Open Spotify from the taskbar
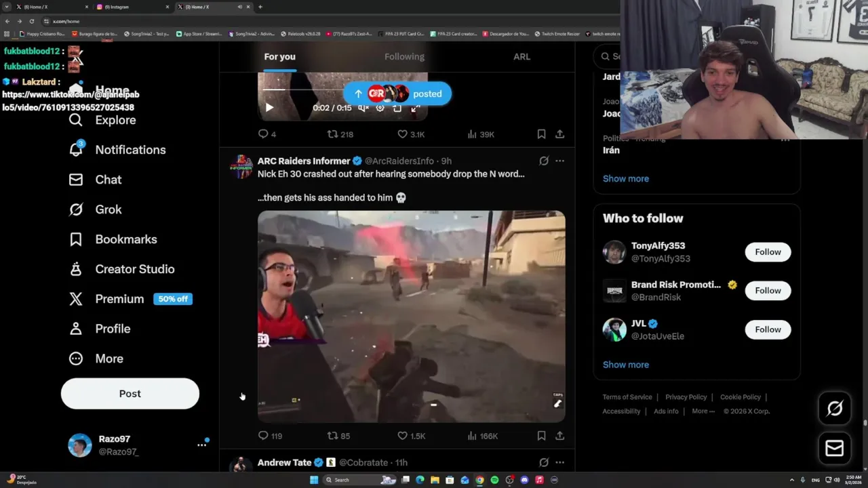Viewport: 868px width, 488px height. pos(494,480)
